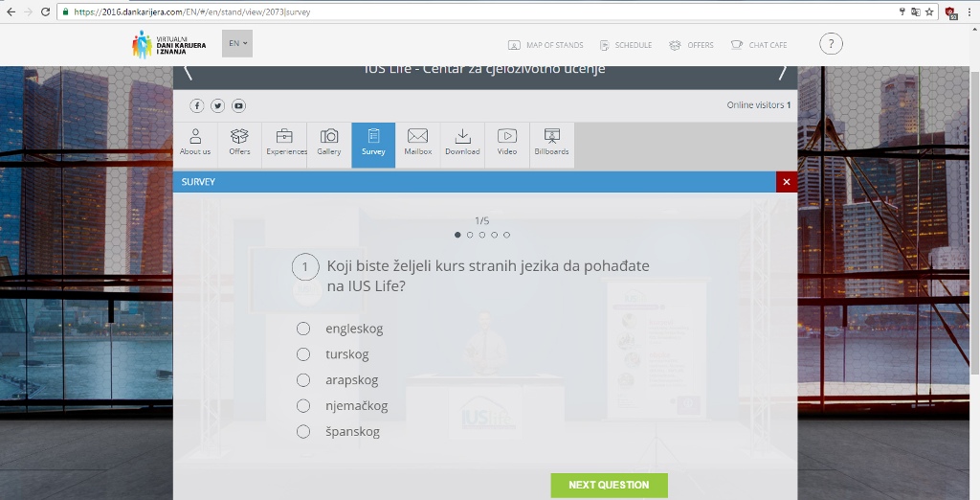The height and width of the screenshot is (500, 980).
Task: Go to next stand with right chevron
Action: [782, 73]
